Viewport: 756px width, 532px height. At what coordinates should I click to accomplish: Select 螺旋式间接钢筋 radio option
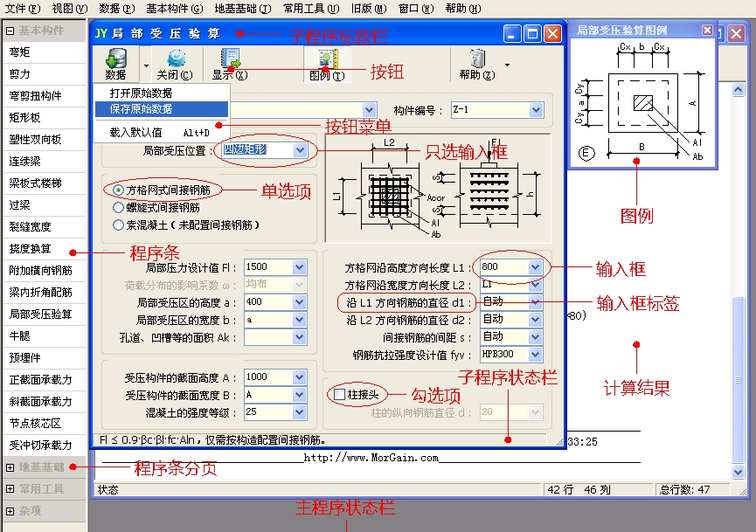click(x=119, y=208)
